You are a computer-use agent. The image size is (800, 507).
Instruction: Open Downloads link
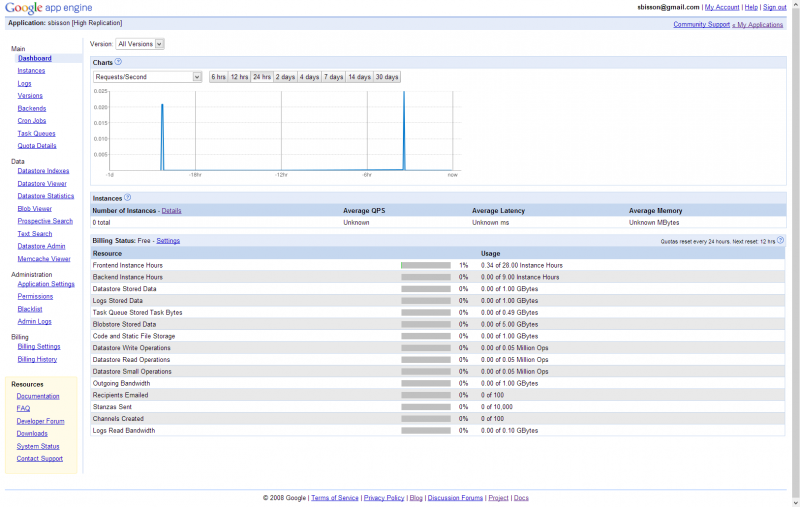pyautogui.click(x=32, y=434)
